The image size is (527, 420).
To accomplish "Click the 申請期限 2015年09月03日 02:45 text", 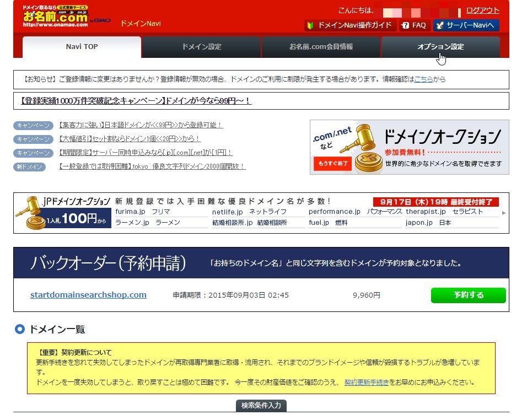I will point(230,295).
